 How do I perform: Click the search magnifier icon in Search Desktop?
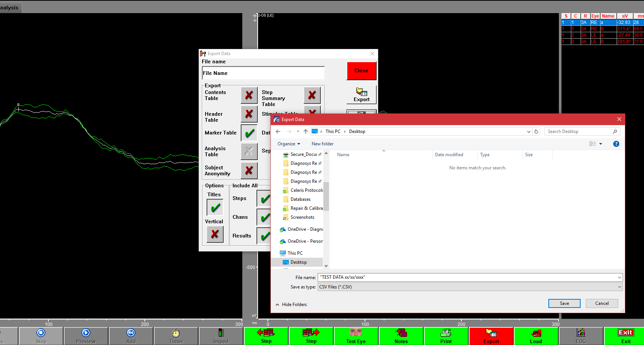[615, 131]
